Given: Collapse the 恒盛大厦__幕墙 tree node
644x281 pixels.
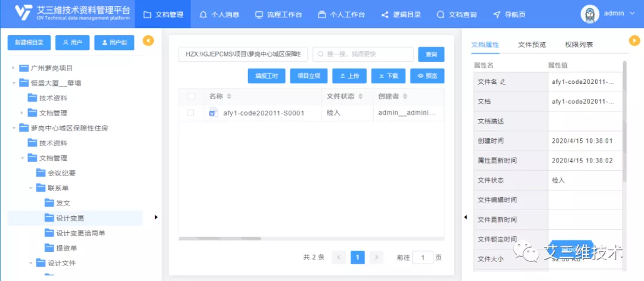Looking at the screenshot, I should (x=14, y=83).
